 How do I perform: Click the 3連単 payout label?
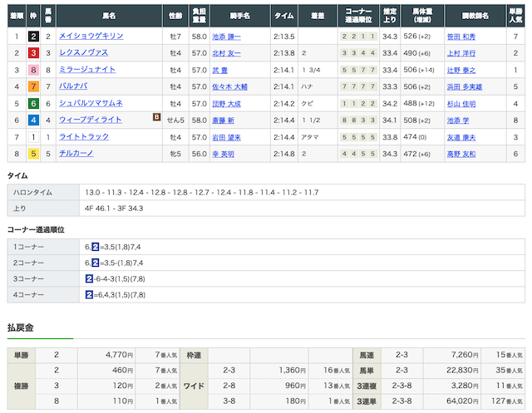pos(365,401)
